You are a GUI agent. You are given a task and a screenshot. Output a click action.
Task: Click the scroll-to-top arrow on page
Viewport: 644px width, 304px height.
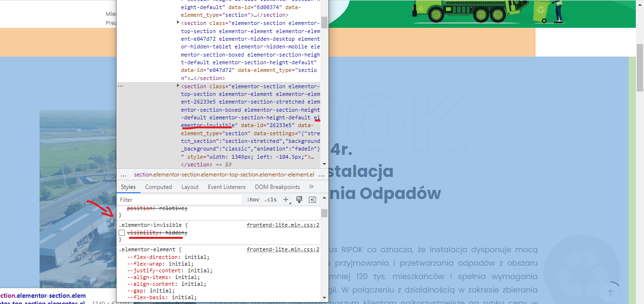coord(610,292)
